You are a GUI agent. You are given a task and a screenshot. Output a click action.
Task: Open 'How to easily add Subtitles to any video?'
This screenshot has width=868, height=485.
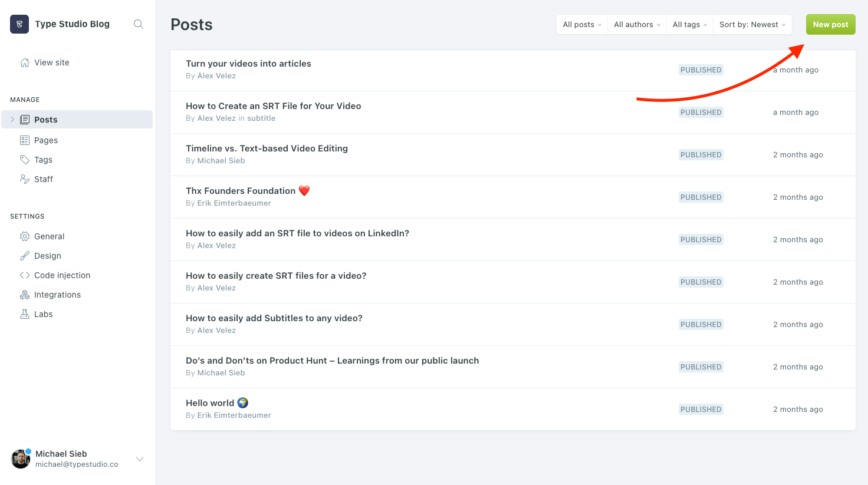coord(274,318)
